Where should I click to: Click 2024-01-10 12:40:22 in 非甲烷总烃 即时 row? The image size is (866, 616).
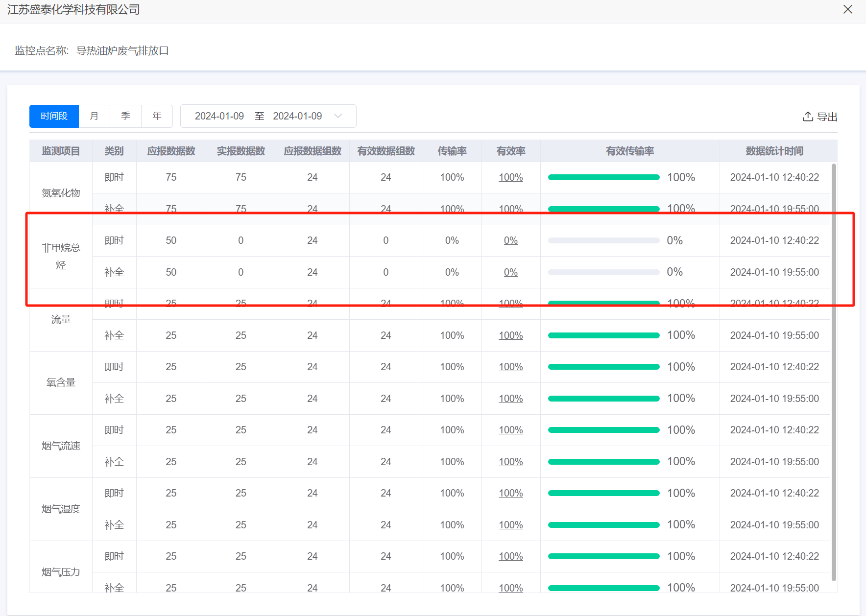[774, 240]
